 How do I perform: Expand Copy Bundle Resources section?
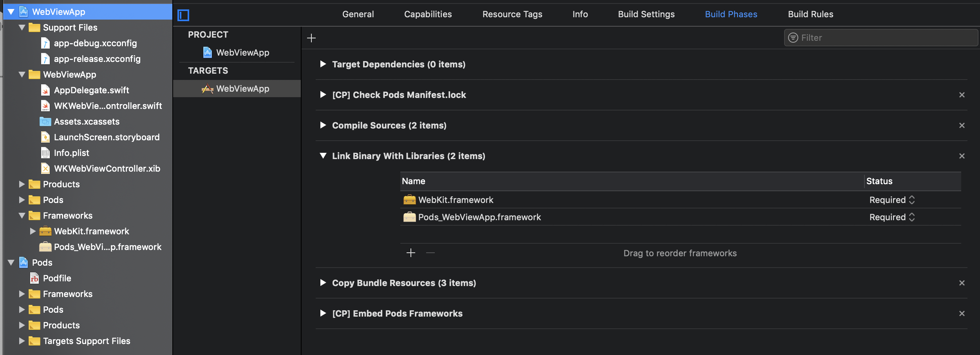[323, 283]
